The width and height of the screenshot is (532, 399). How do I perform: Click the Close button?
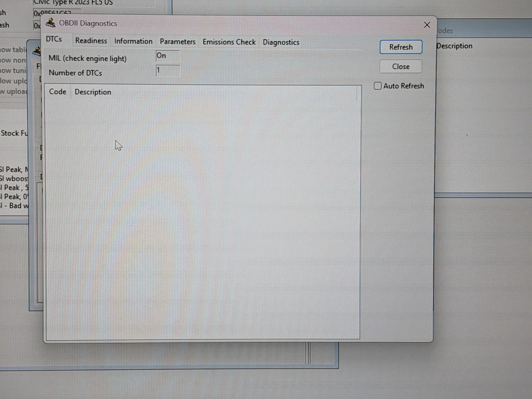point(401,66)
